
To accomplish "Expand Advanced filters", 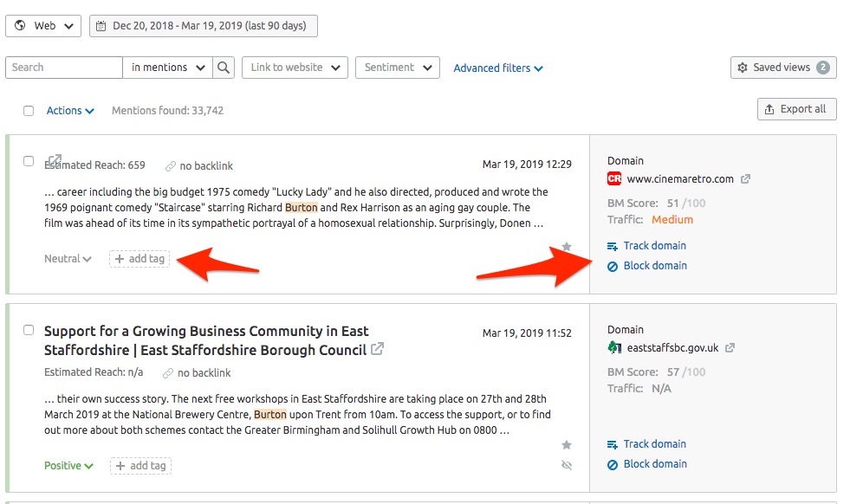I will pyautogui.click(x=498, y=68).
